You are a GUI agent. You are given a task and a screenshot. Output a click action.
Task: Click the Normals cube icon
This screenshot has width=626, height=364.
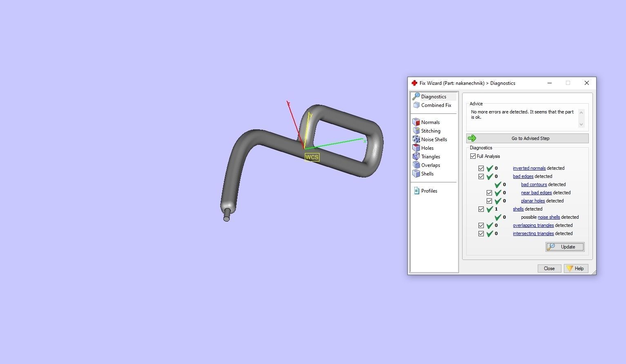pos(416,122)
